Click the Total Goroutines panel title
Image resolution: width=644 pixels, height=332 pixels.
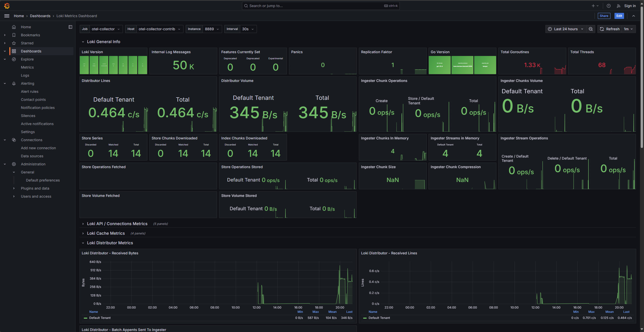coord(515,52)
